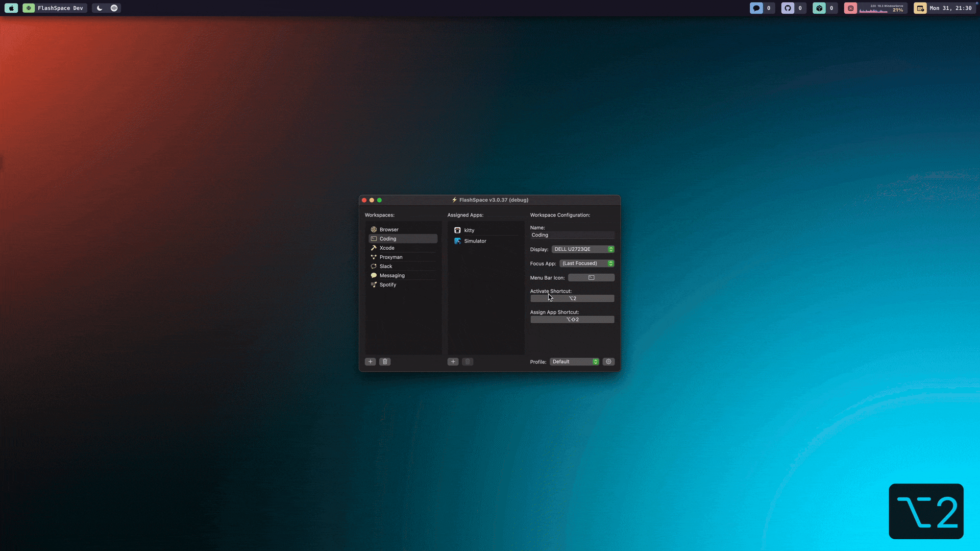
Task: Edit the workspace Name field
Action: 571,235
